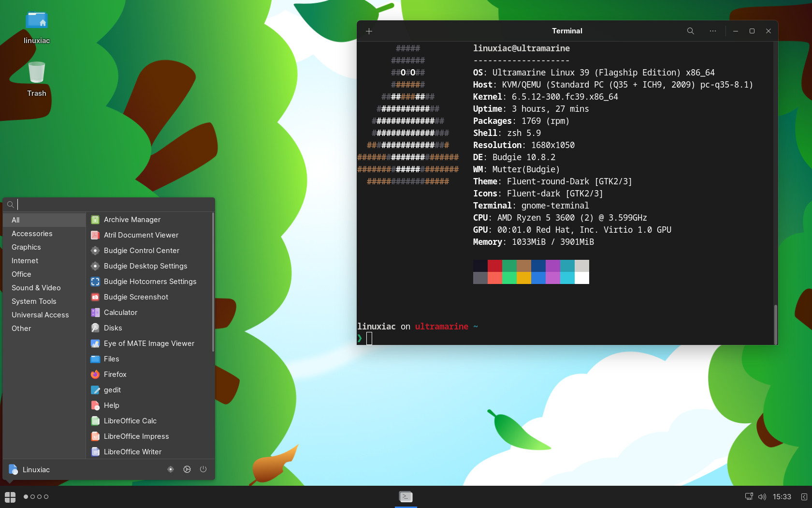Launch Disks utility icon
812x508 pixels.
coord(95,328)
